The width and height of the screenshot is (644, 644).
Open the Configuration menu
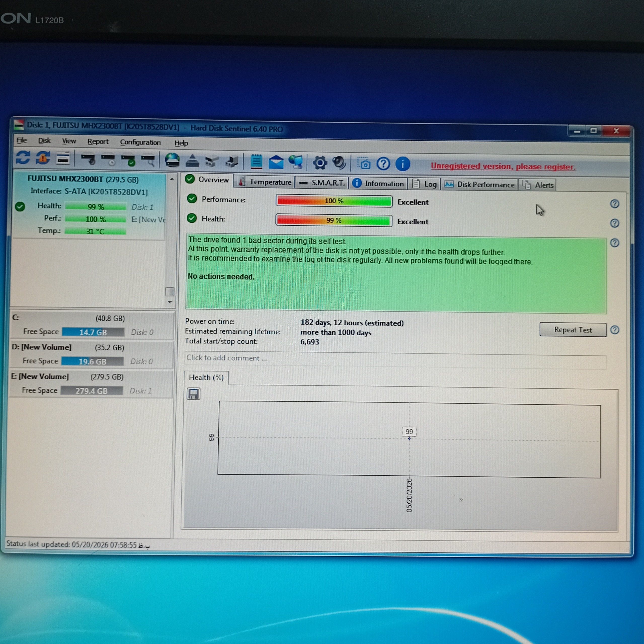point(140,142)
